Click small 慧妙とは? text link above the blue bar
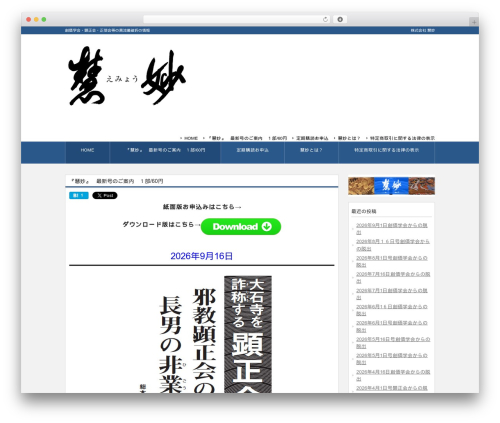Screen dimensions: 500x423 coord(349,138)
